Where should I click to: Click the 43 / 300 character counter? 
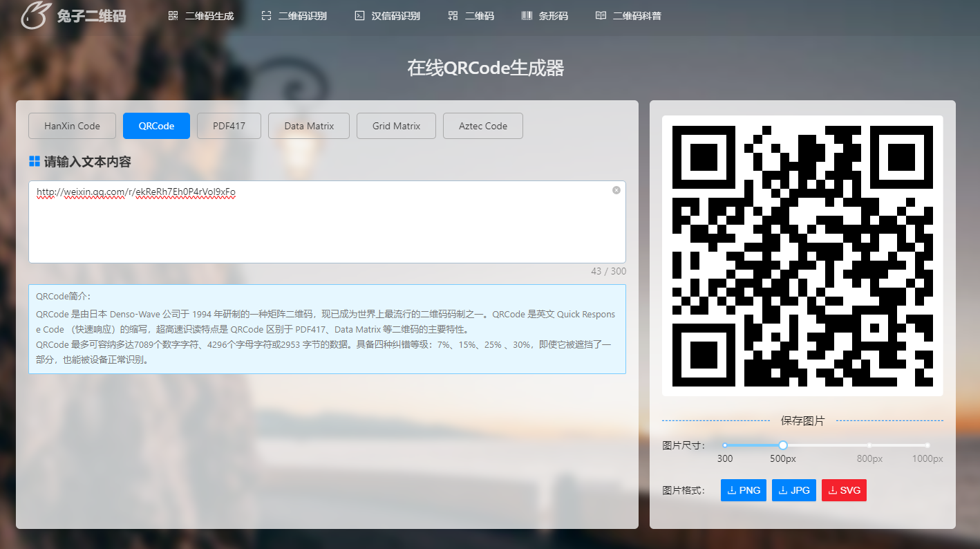608,271
